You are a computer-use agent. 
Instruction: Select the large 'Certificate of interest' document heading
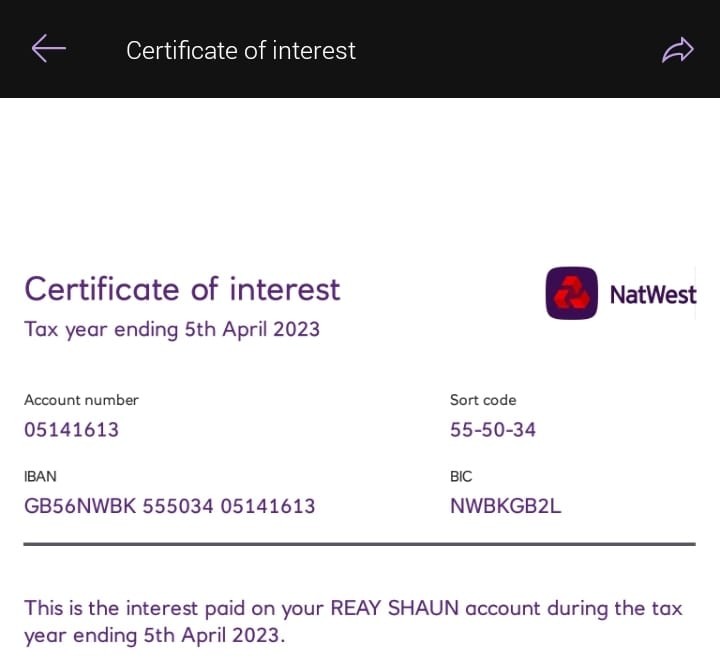(182, 289)
